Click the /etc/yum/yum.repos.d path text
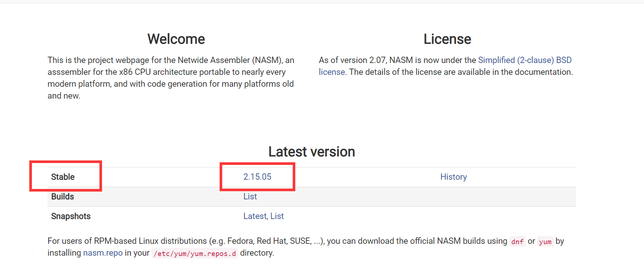 [195, 253]
